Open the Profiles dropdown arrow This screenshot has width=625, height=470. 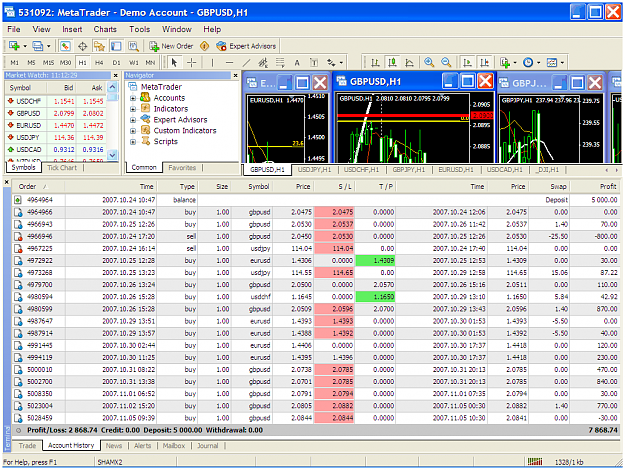(x=48, y=46)
